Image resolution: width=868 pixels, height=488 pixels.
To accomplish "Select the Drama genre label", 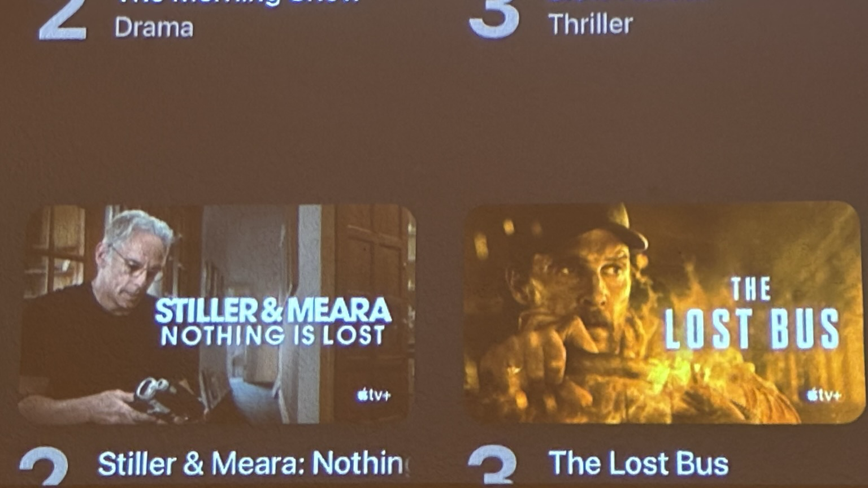I will point(154,28).
